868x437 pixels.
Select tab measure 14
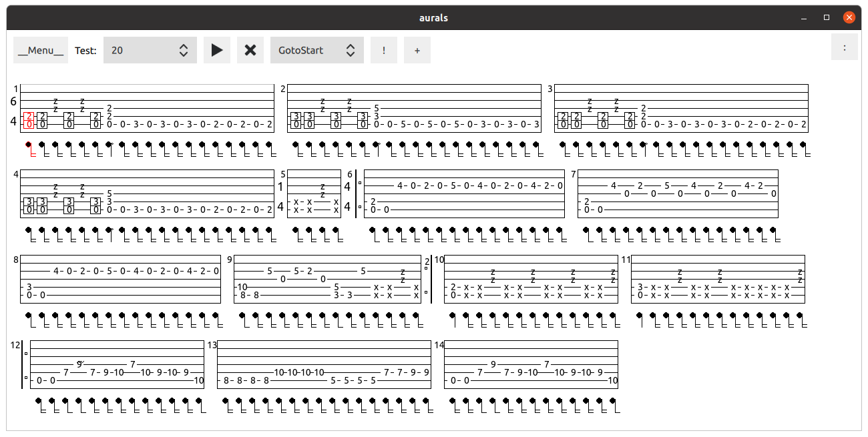[x=531, y=364]
